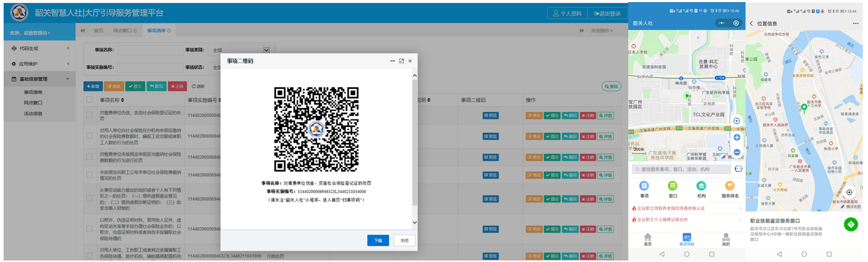Click the QR dialog scrollbar down arrow

pyautogui.click(x=414, y=222)
